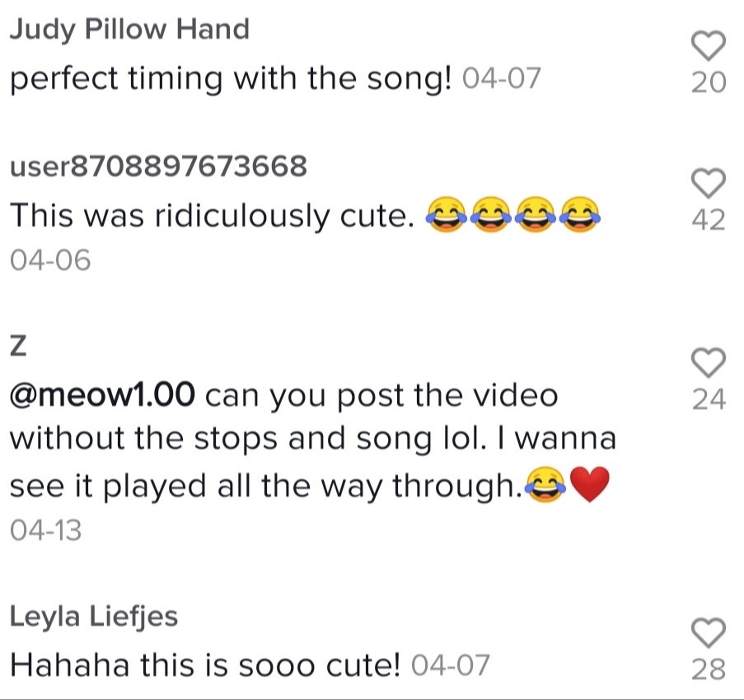744x700 pixels.
Task: Tap the @meow1.00 mention
Action: coord(102,394)
